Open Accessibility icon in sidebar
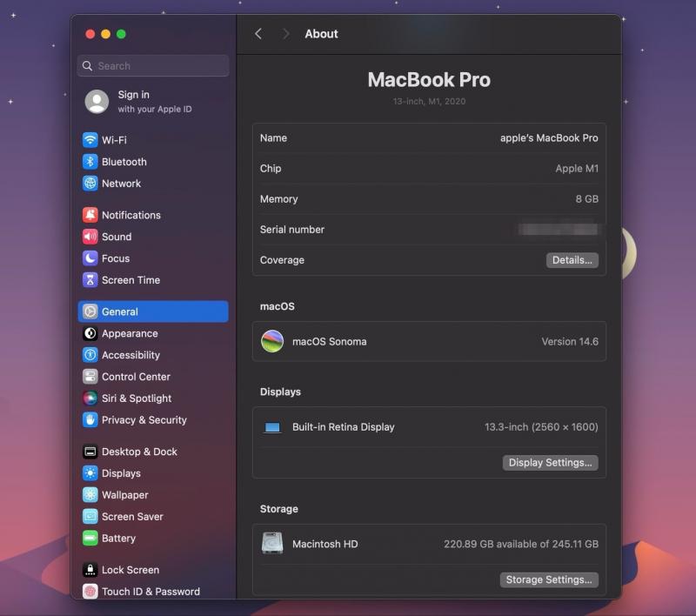This screenshot has height=616, width=696. [x=90, y=355]
